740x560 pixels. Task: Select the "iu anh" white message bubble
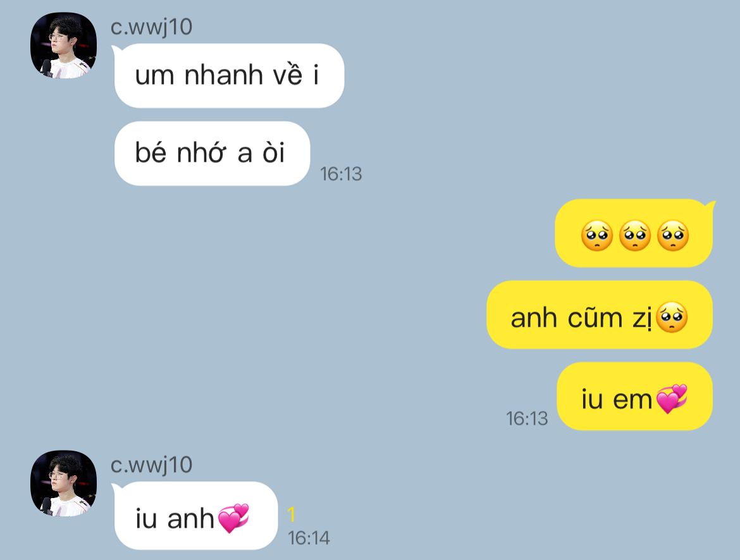click(x=195, y=516)
